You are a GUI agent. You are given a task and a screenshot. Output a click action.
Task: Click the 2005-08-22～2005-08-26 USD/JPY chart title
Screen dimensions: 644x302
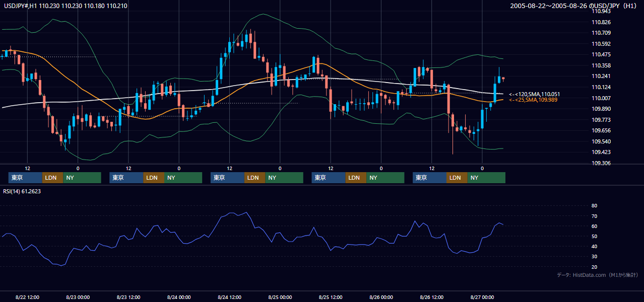(x=574, y=6)
